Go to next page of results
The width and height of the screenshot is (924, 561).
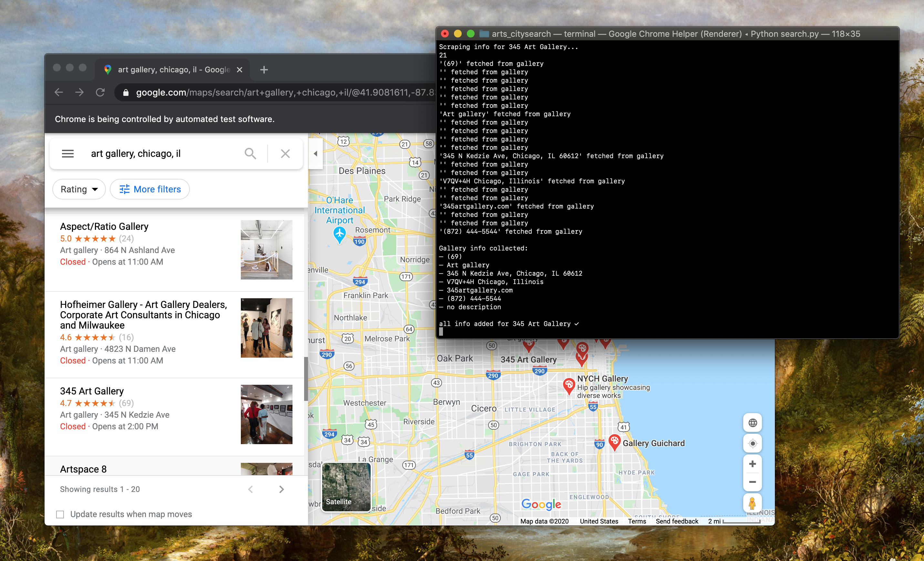pyautogui.click(x=281, y=489)
